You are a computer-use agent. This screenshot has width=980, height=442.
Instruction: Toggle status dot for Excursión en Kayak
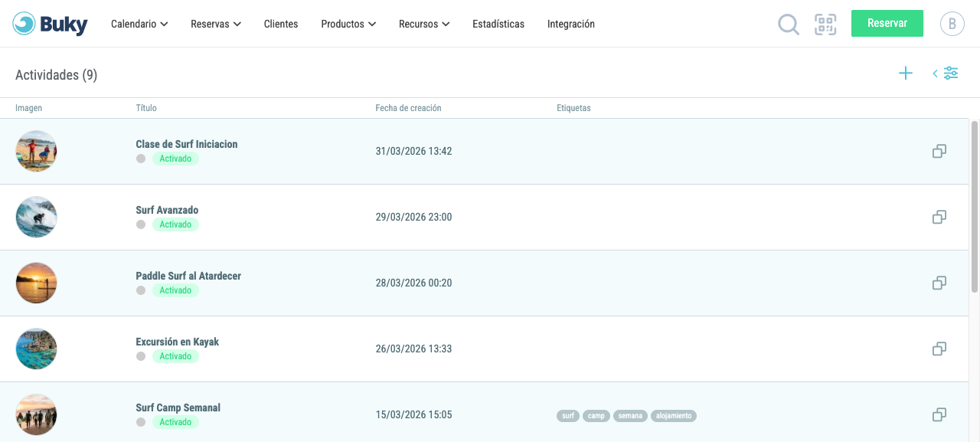coord(141,356)
